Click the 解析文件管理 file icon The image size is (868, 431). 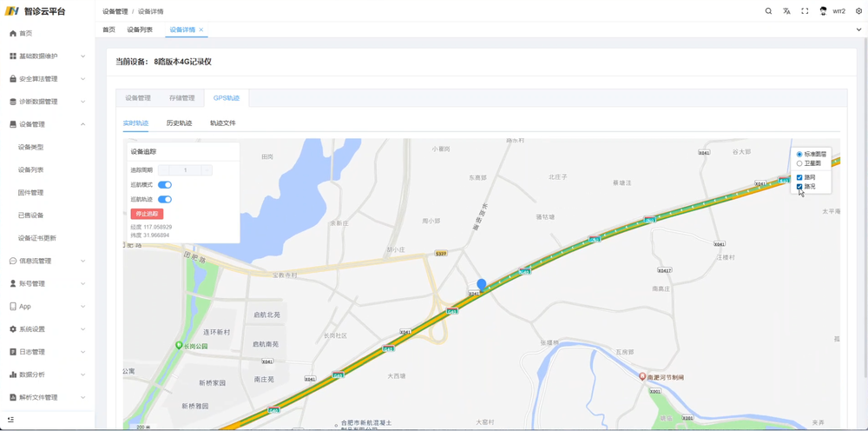pyautogui.click(x=13, y=396)
